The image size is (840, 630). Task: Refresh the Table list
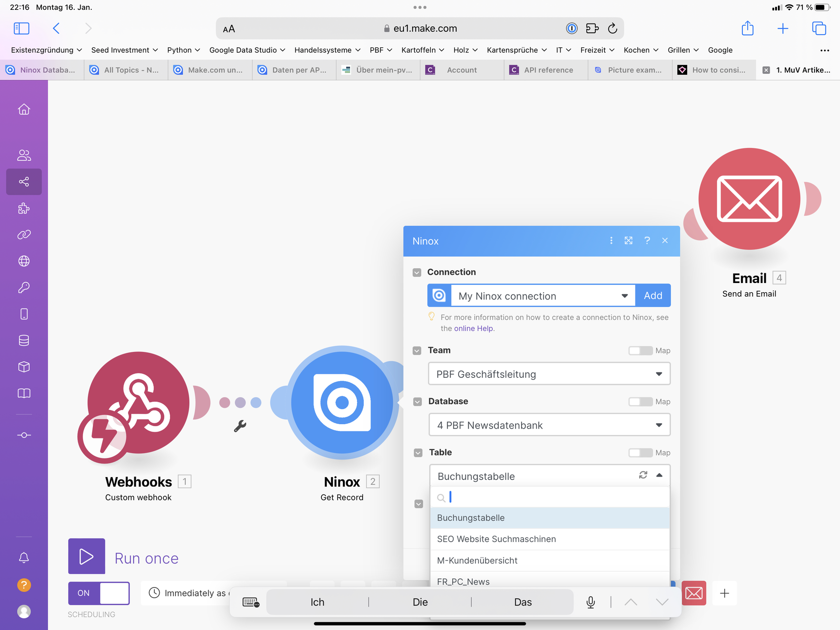coord(643,475)
